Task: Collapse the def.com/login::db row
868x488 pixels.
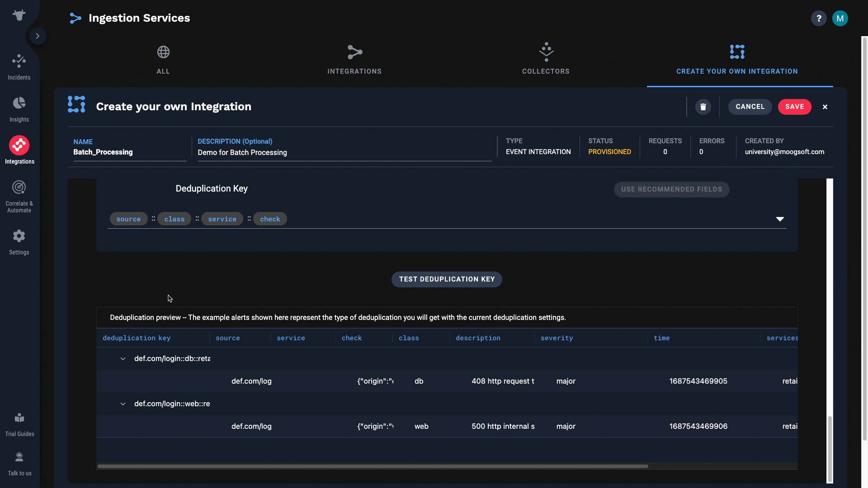Action: coord(123,359)
